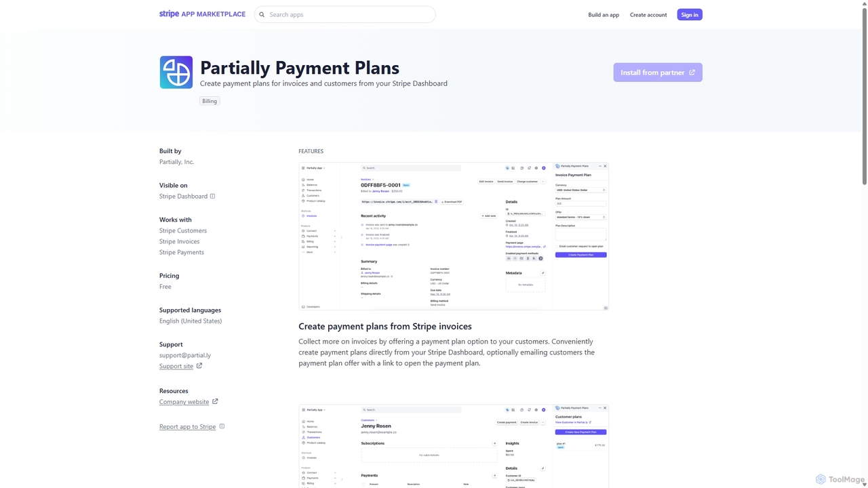Click the Stripe Payments text
The height and width of the screenshot is (488, 868).
(x=182, y=252)
